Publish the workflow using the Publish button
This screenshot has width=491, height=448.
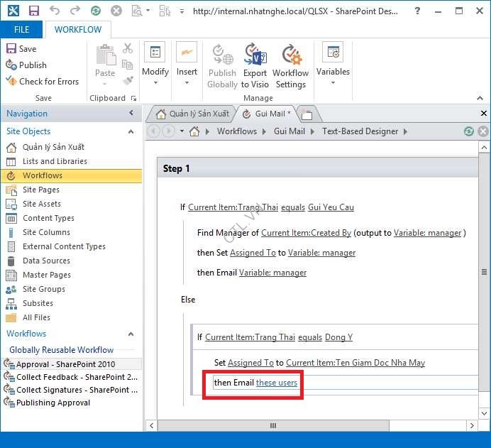[x=26, y=65]
